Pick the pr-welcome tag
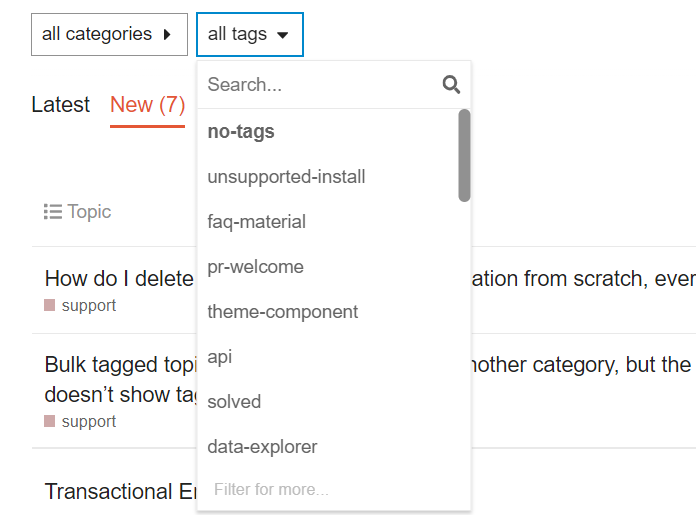This screenshot has width=696, height=515. pyautogui.click(x=255, y=267)
